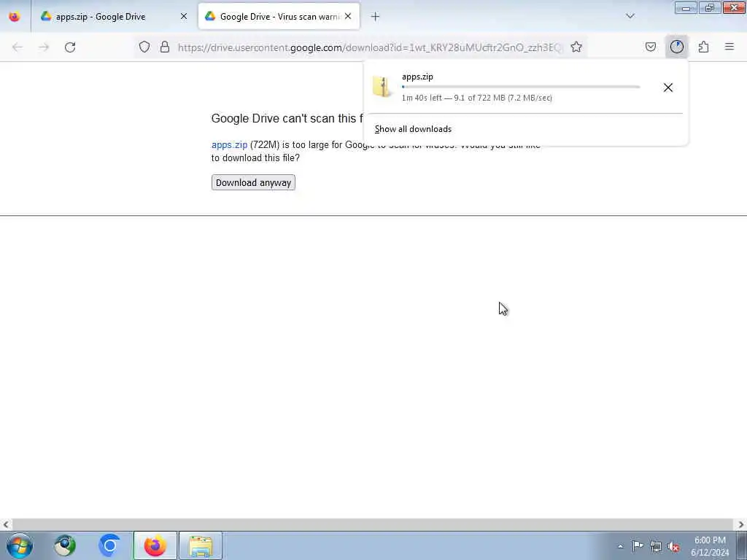This screenshot has width=747, height=560.
Task: Select the Google Drive - Virus scan warning tab
Action: click(x=279, y=17)
